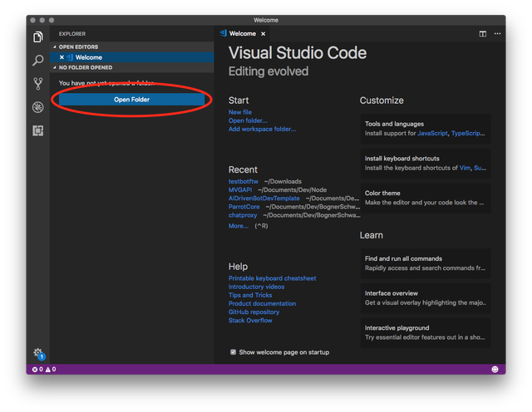Open the Extensions view icon
The height and width of the screenshot is (412, 532).
point(38,130)
